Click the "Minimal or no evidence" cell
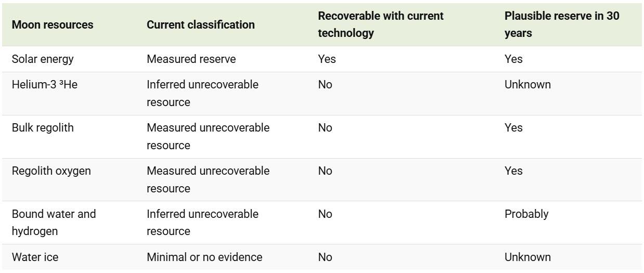Viewport: 644px width, 273px height. point(204,257)
